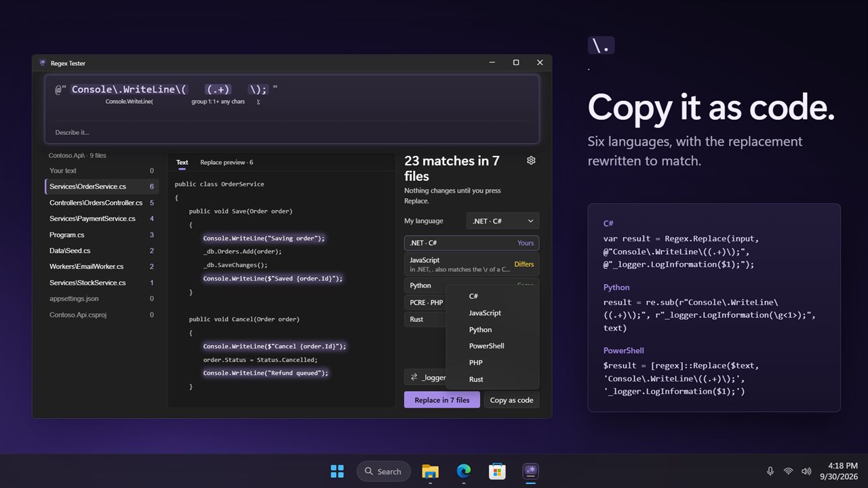The image size is (868, 488).
Task: Click the Copy as code button
Action: tap(511, 400)
